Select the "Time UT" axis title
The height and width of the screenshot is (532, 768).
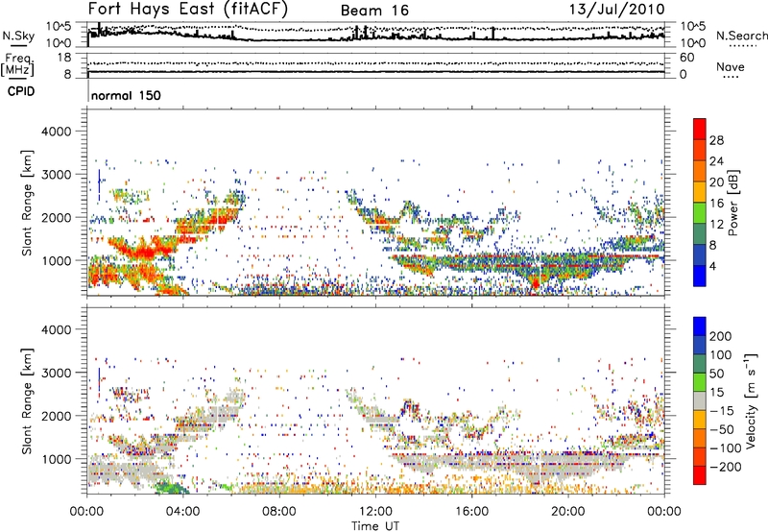[375, 526]
